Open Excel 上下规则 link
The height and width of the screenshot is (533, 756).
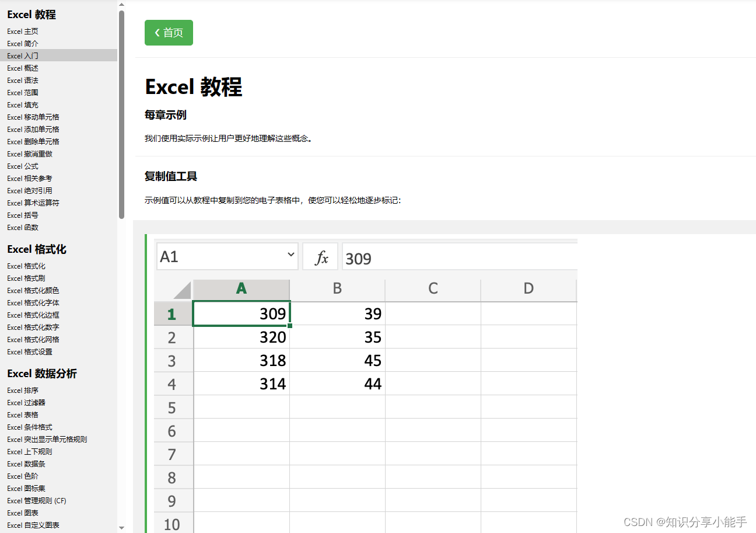pyautogui.click(x=30, y=452)
